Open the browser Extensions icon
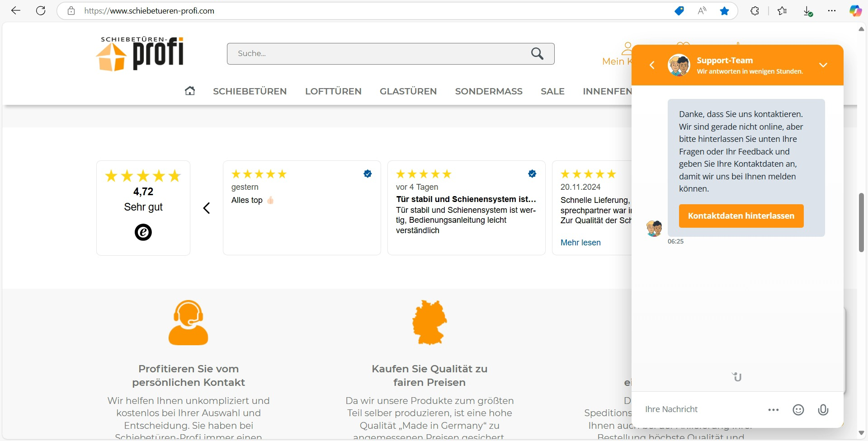 point(755,10)
